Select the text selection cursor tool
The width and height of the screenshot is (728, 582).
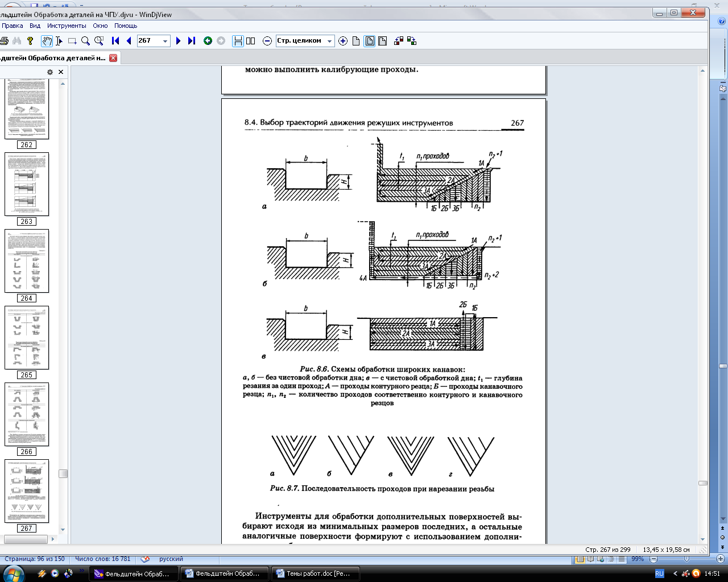(59, 41)
